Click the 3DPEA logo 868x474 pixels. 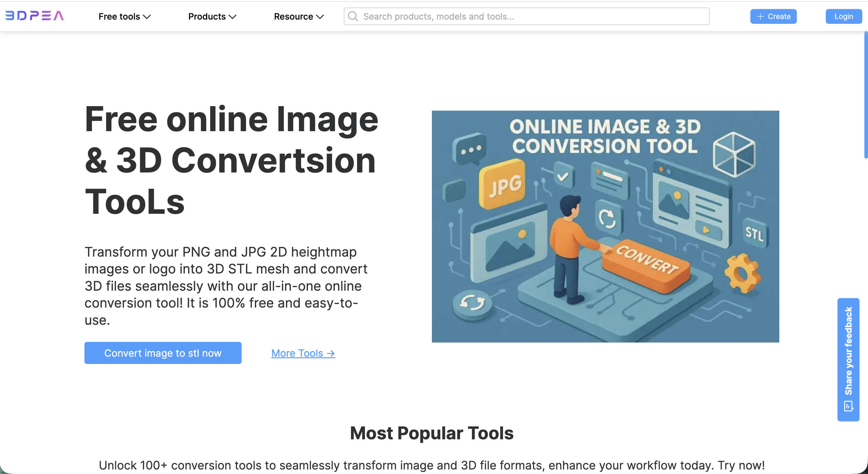click(34, 15)
